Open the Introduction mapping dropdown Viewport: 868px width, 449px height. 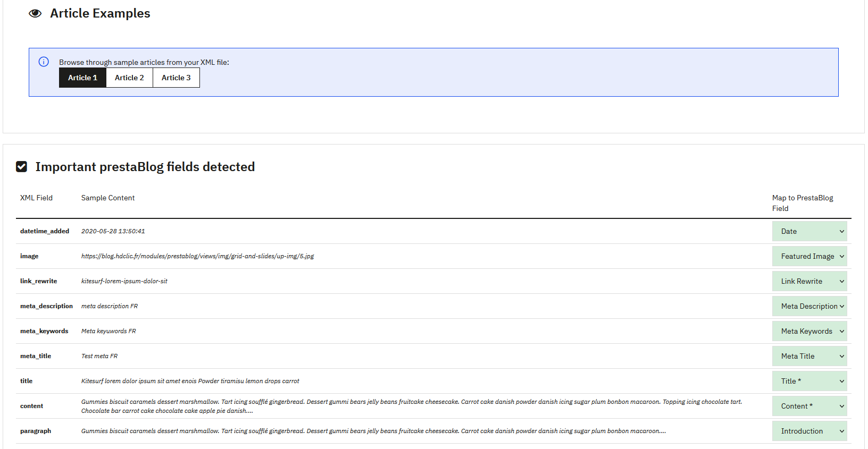tap(809, 431)
